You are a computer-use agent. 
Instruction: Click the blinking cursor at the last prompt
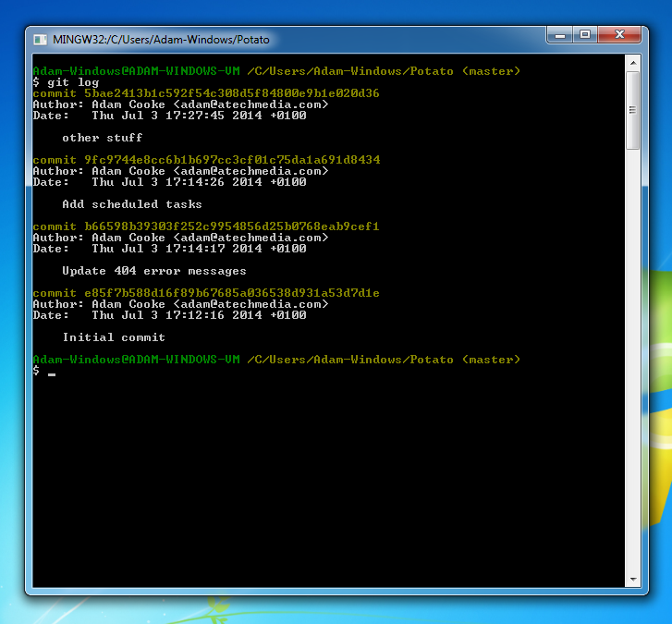click(x=52, y=374)
